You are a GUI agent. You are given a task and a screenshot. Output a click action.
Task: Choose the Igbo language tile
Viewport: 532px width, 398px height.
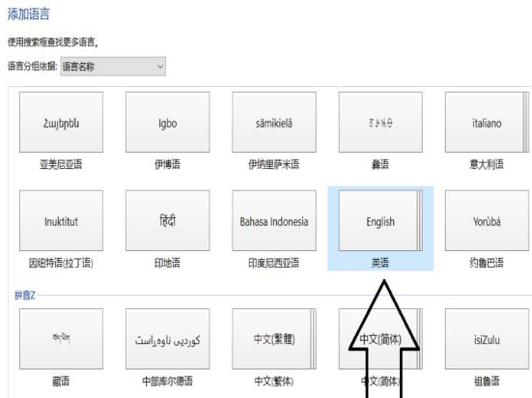tap(168, 123)
